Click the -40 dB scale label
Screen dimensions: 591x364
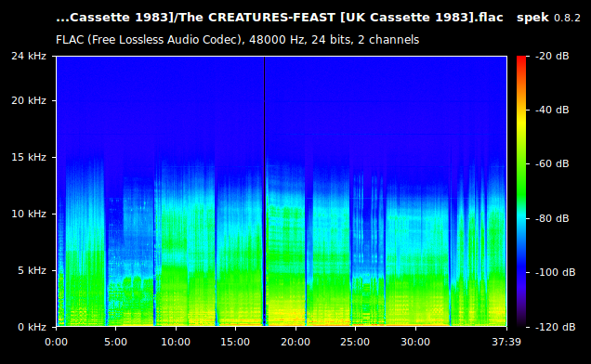tap(552, 110)
